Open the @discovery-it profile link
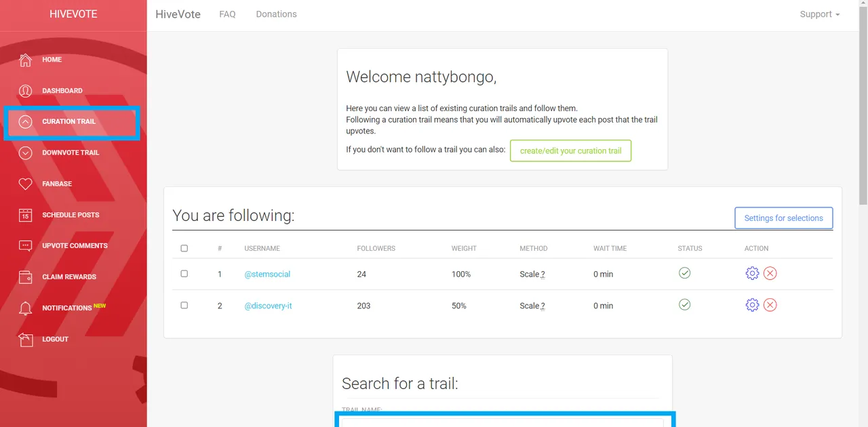The image size is (868, 427). pos(268,306)
